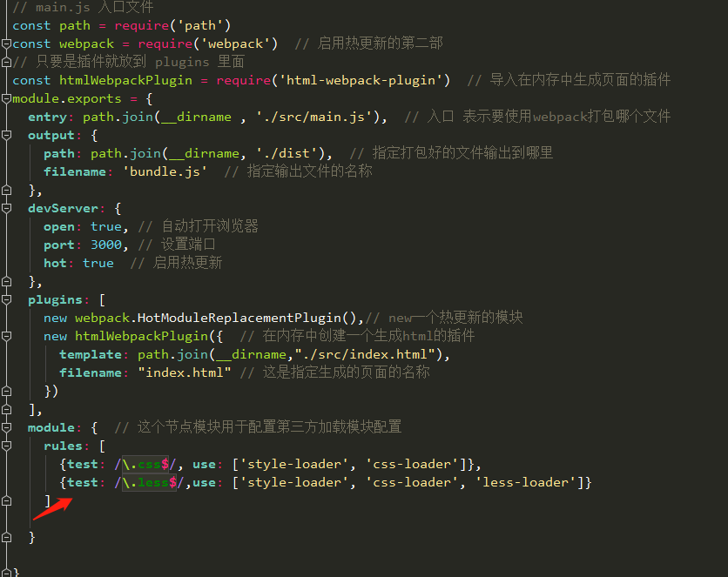728x577 pixels.
Task: Collapse the new htmlWebpackPlugin fold marker
Action: point(6,336)
